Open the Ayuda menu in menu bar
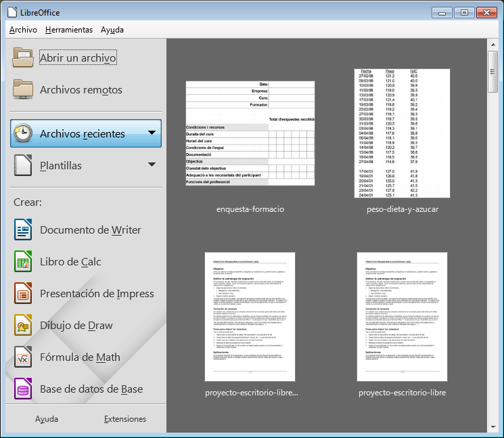The image size is (504, 438). [112, 30]
